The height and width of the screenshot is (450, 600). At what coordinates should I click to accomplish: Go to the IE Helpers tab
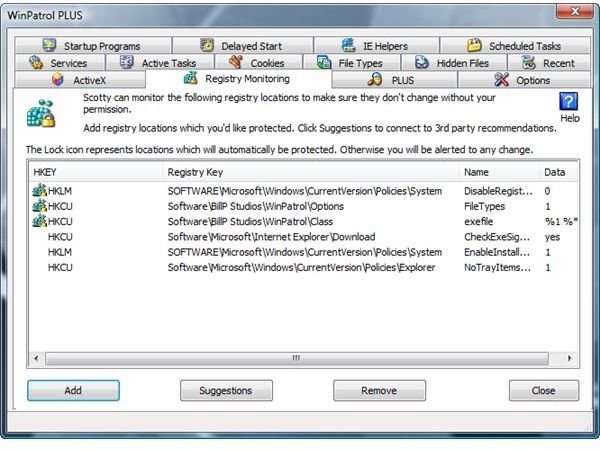pyautogui.click(x=376, y=46)
